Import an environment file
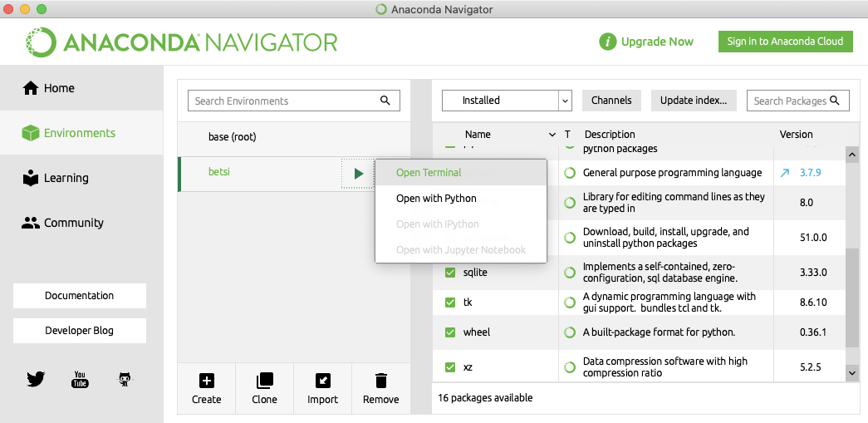Viewport: 868px width, 423px height. pyautogui.click(x=323, y=389)
